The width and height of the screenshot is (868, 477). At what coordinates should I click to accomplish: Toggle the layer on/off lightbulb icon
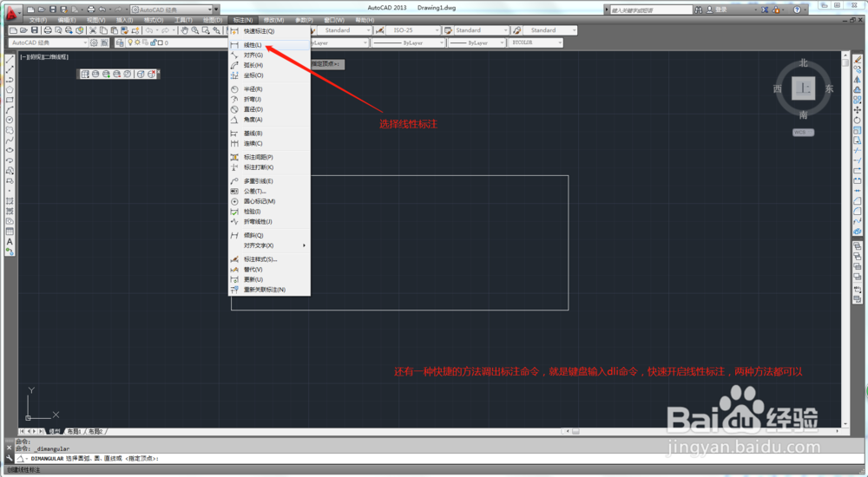point(131,42)
